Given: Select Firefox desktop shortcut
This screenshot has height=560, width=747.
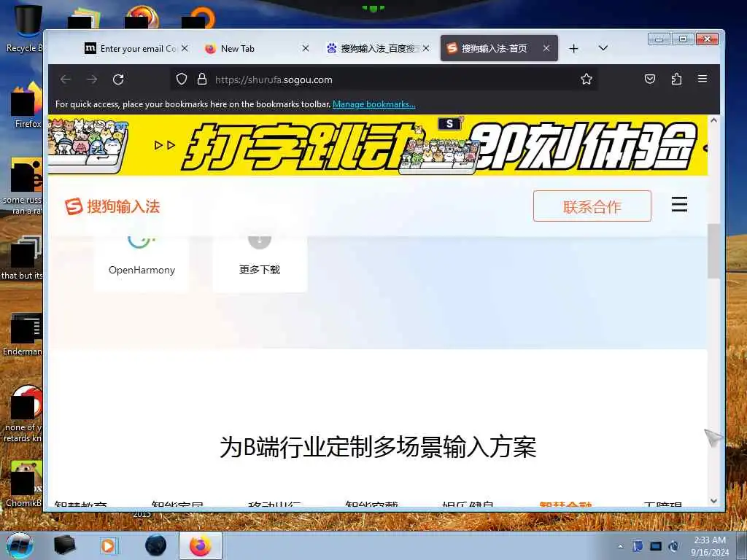Looking at the screenshot, I should [26, 105].
